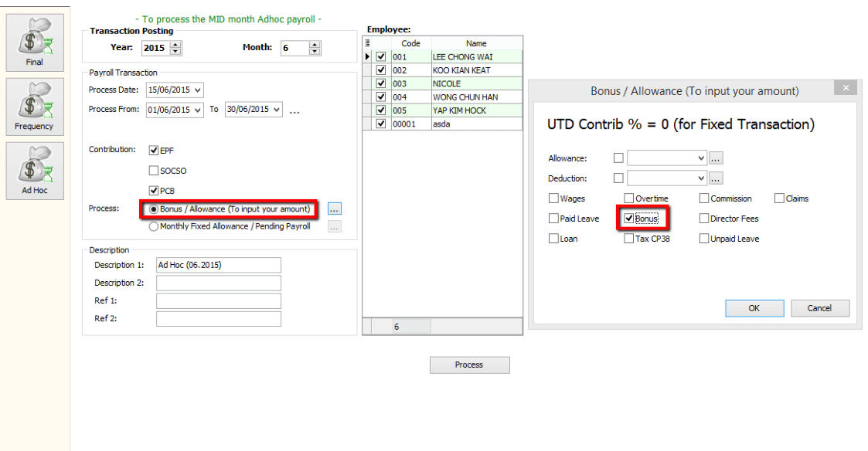Click ellipsis button beside Bonus / Allowance option

click(x=334, y=209)
